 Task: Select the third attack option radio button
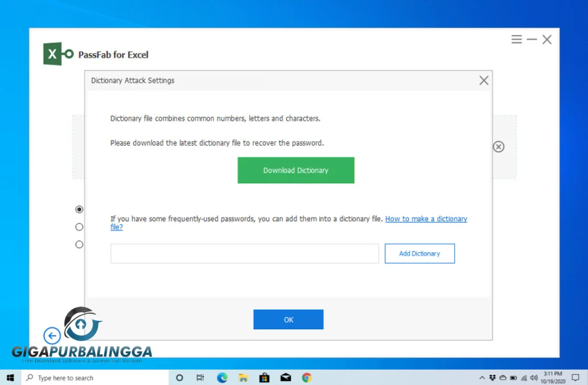79,245
